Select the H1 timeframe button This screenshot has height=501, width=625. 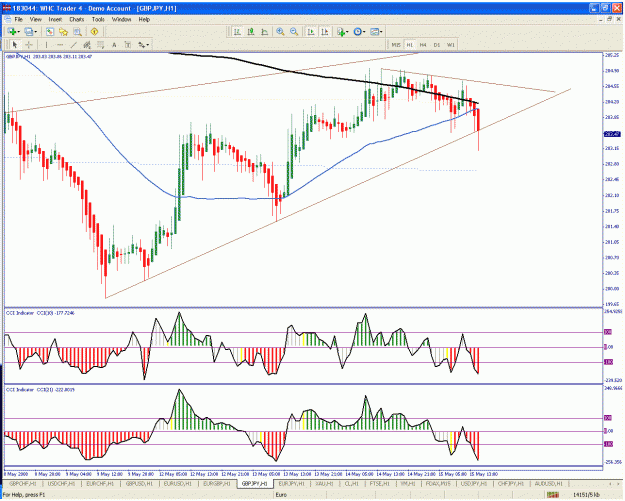tap(410, 45)
